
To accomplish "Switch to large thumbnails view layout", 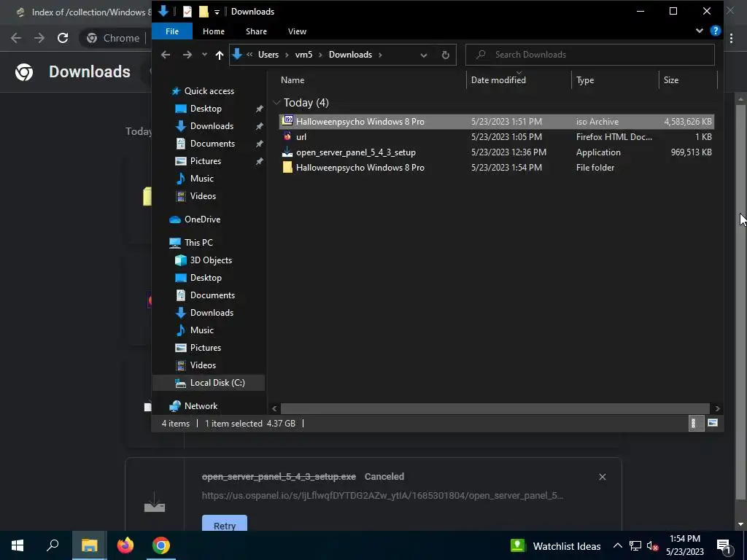I will point(713,424).
